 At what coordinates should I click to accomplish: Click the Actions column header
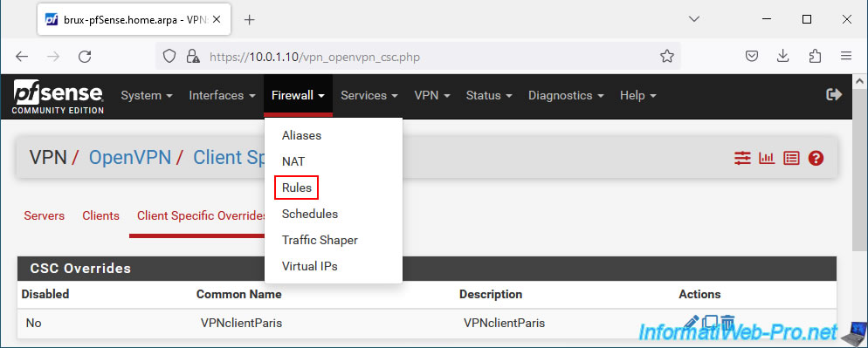click(699, 294)
